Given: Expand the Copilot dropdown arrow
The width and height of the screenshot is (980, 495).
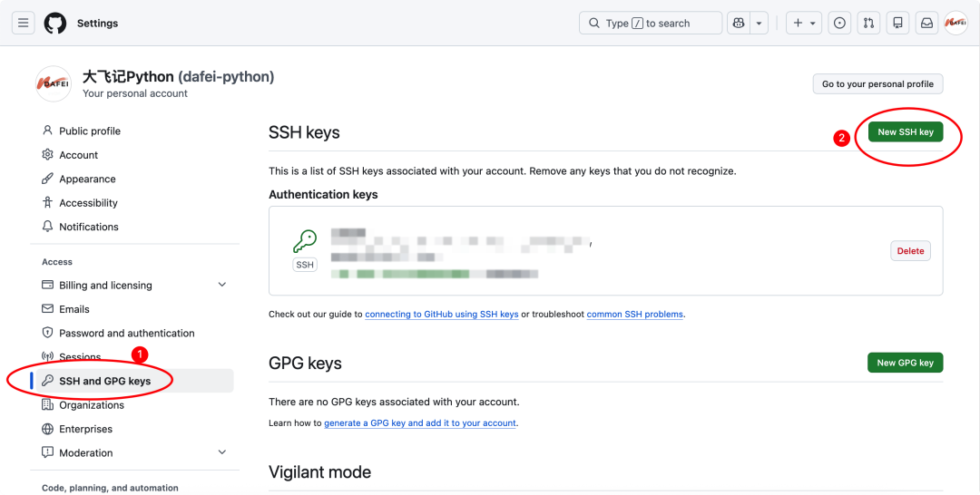Looking at the screenshot, I should click(759, 23).
